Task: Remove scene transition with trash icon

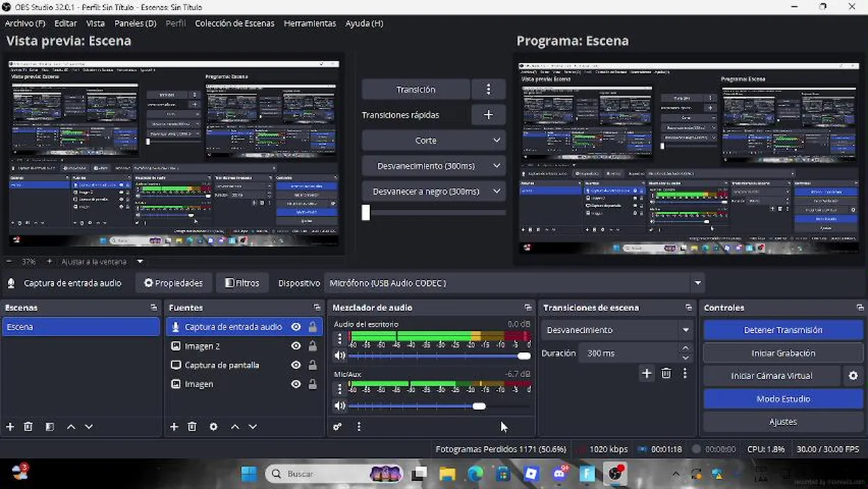Action: coord(666,373)
